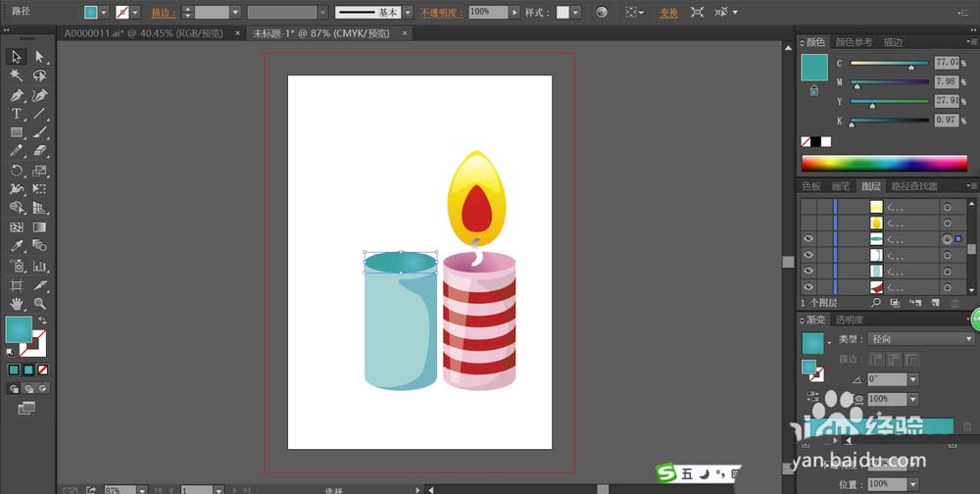Select the Selection (black arrow) tool
This screenshot has height=494, width=980.
pos(17,57)
